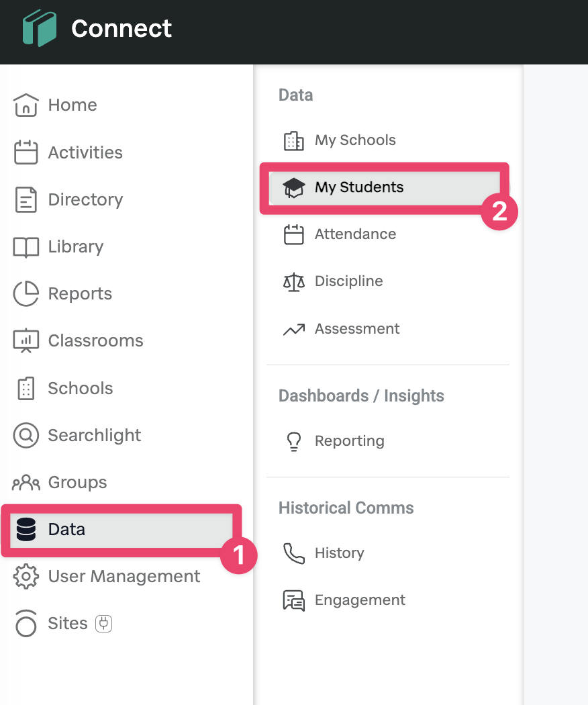This screenshot has width=588, height=705.
Task: View Engagement under Historical Comms
Action: pyautogui.click(x=360, y=600)
